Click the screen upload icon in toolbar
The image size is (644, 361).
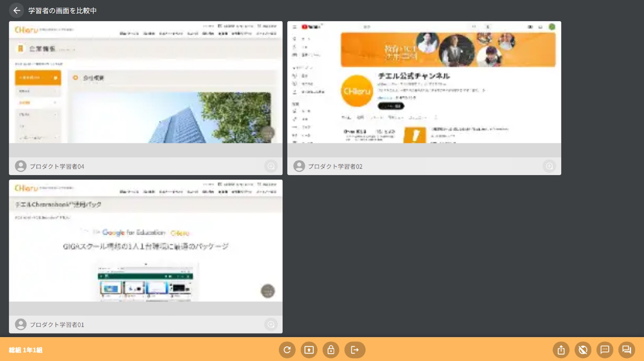click(309, 350)
